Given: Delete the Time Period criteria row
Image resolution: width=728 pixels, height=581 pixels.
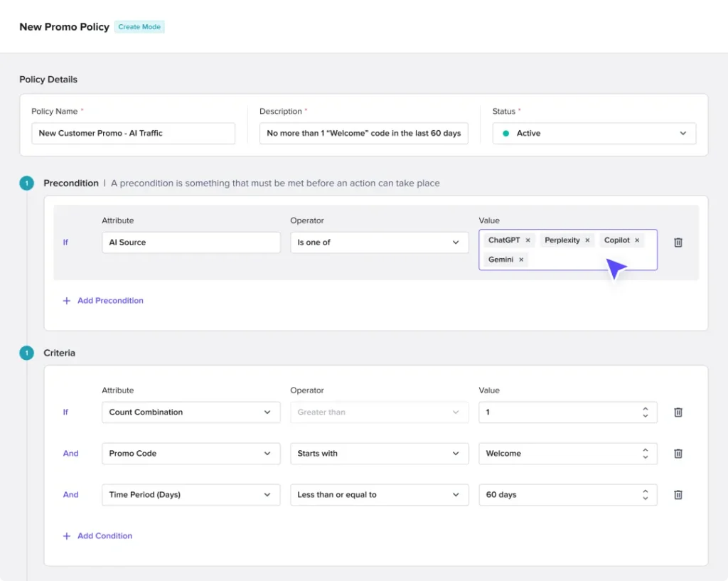Looking at the screenshot, I should [678, 495].
